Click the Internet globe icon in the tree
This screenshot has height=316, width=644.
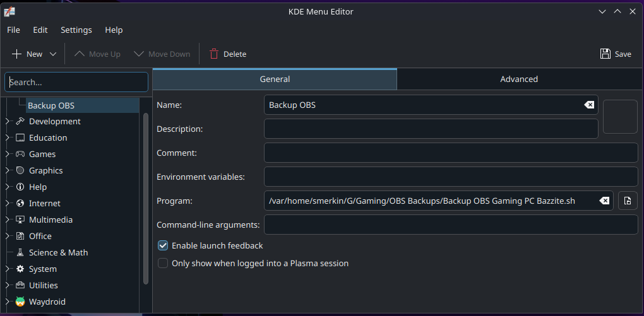pyautogui.click(x=20, y=203)
